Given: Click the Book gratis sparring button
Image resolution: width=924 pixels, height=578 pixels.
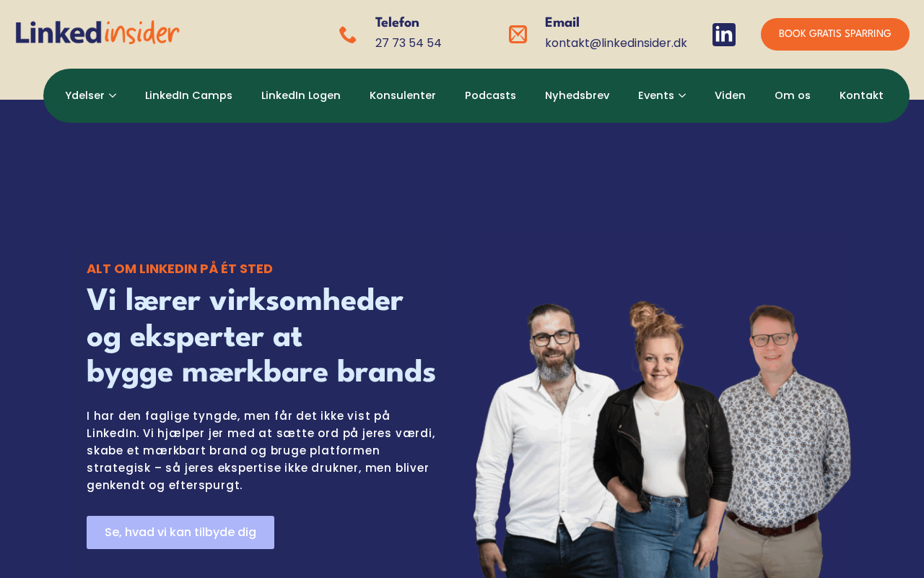Looking at the screenshot, I should pyautogui.click(x=835, y=34).
